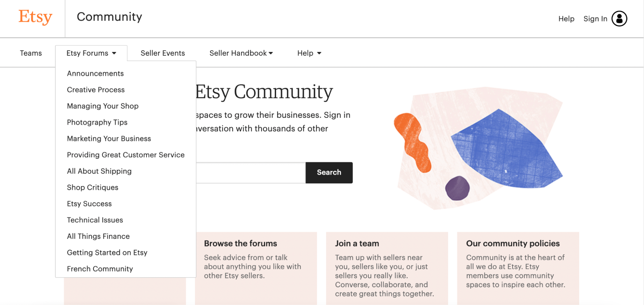Navigate to the Teams section
The image size is (644, 305).
click(x=31, y=53)
